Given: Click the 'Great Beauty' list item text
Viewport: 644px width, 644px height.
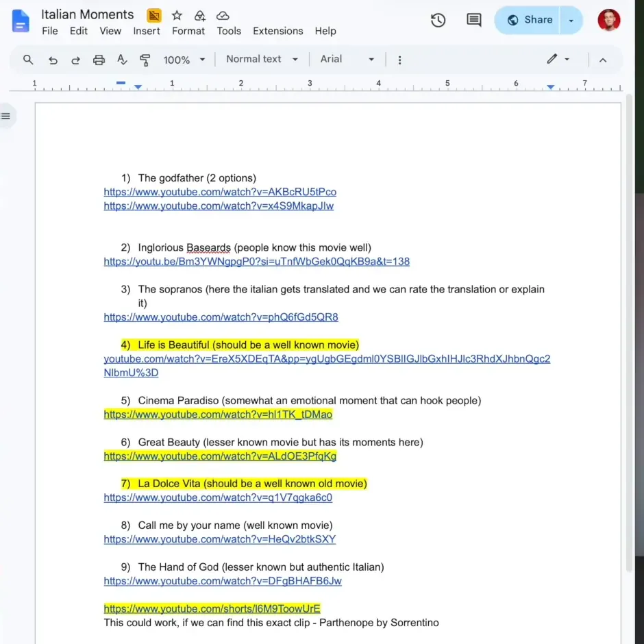Looking at the screenshot, I should pos(280,443).
